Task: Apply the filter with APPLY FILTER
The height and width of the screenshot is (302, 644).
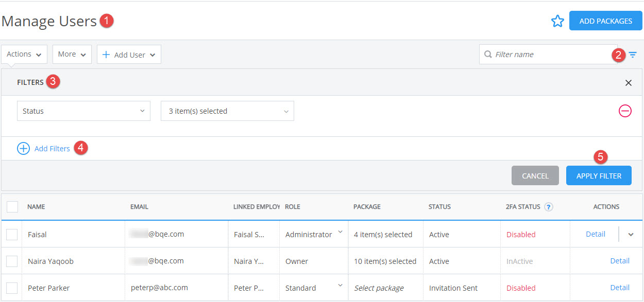Action: point(599,175)
